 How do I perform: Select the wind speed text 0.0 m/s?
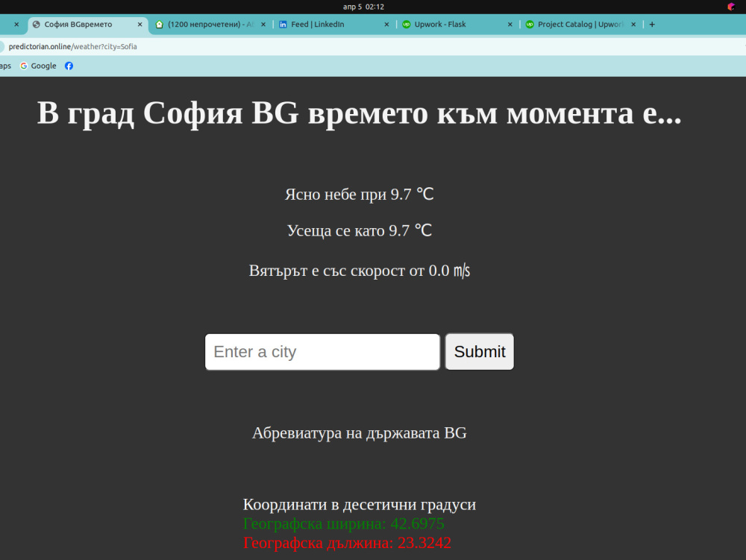pos(449,270)
